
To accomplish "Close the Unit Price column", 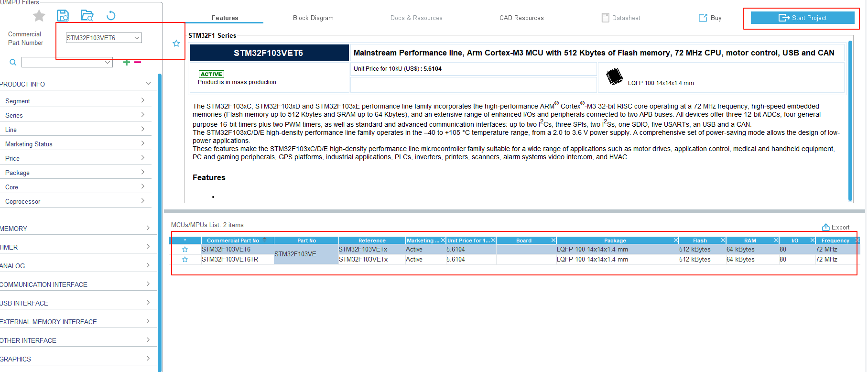I will tap(493, 241).
